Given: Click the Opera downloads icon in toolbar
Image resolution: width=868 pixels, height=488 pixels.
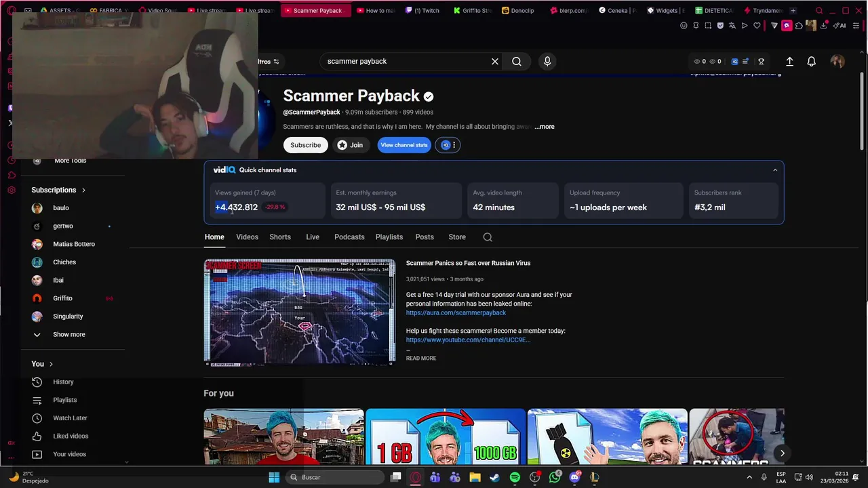Looking at the screenshot, I should (x=824, y=26).
